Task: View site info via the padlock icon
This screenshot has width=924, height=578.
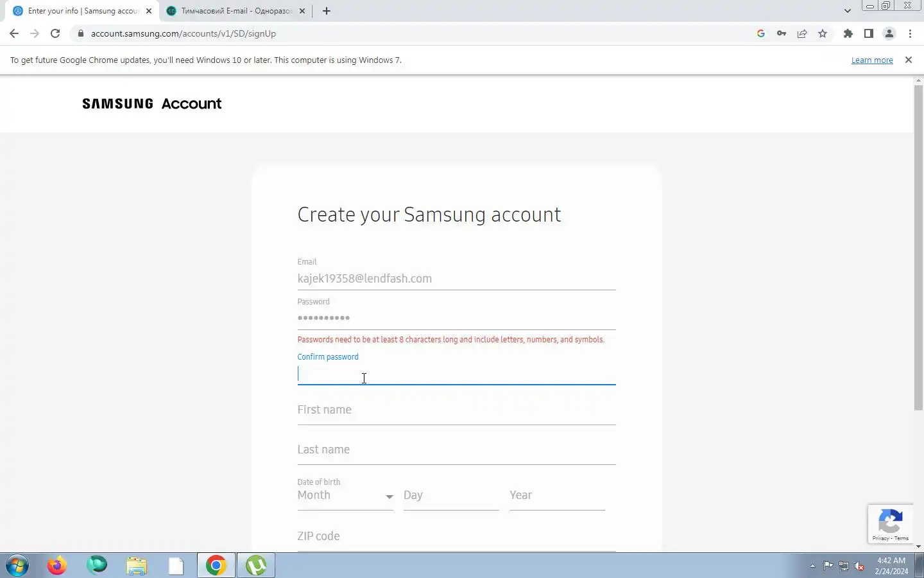Action: pos(80,33)
